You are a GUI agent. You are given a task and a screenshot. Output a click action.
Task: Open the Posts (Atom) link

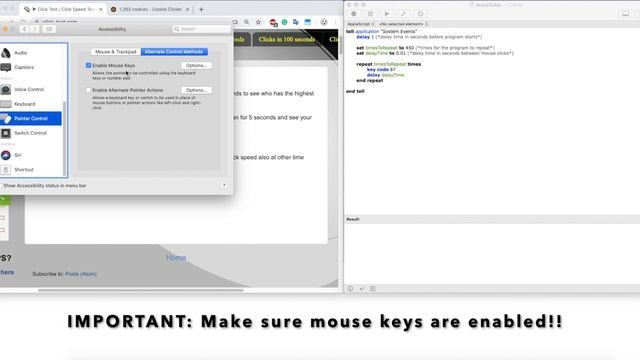(x=81, y=274)
